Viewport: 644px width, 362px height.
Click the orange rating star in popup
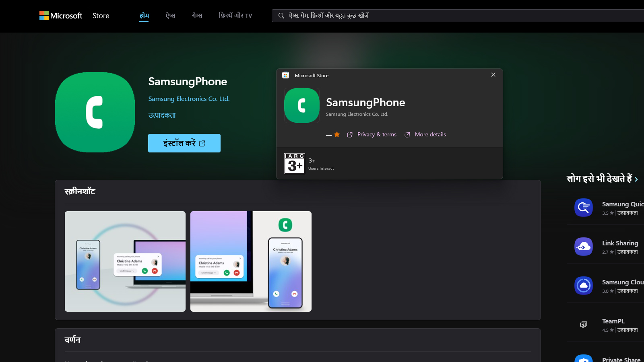click(337, 134)
